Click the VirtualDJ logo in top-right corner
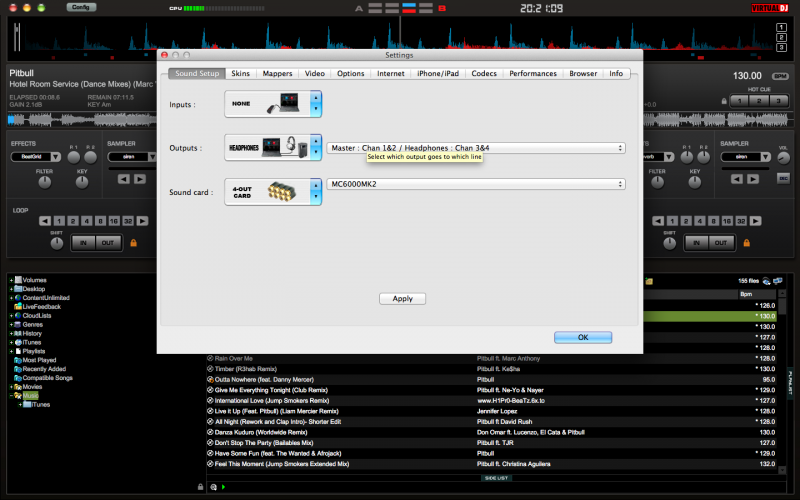The height and width of the screenshot is (500, 800). (x=768, y=8)
